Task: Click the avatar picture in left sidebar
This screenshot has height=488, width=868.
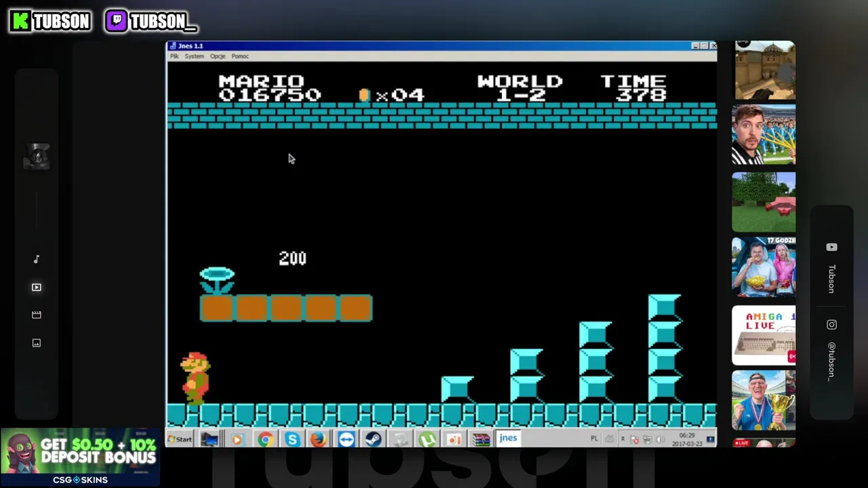Action: tap(37, 157)
